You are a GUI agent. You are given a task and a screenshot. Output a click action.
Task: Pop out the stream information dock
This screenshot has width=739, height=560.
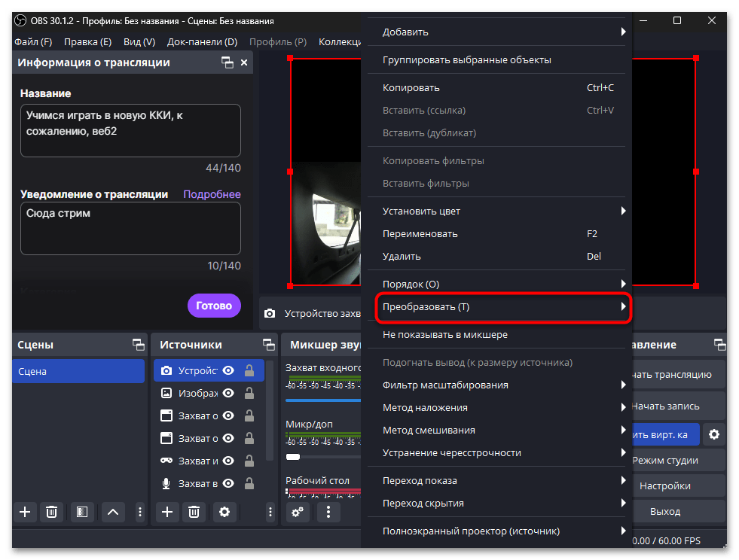tap(228, 62)
